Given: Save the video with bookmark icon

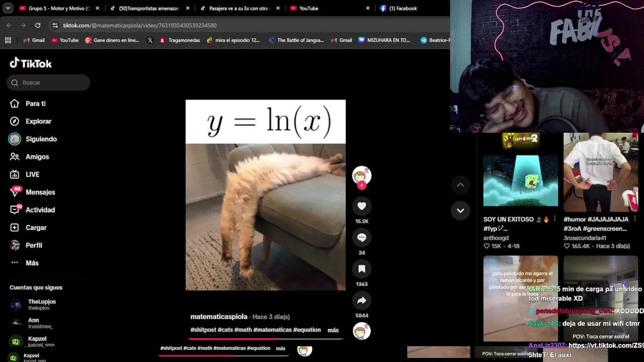Looking at the screenshot, I should pyautogui.click(x=361, y=269).
